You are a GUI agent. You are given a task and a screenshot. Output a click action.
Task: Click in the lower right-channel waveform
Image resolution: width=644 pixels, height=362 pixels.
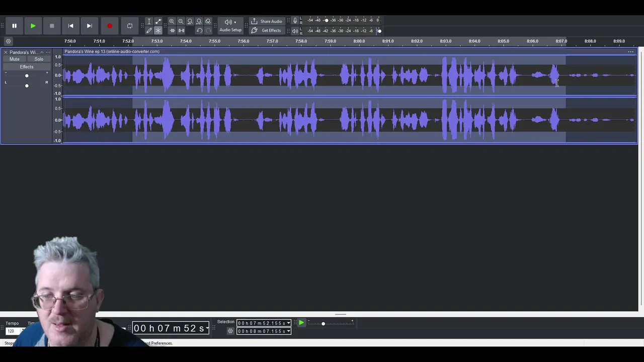point(350,120)
